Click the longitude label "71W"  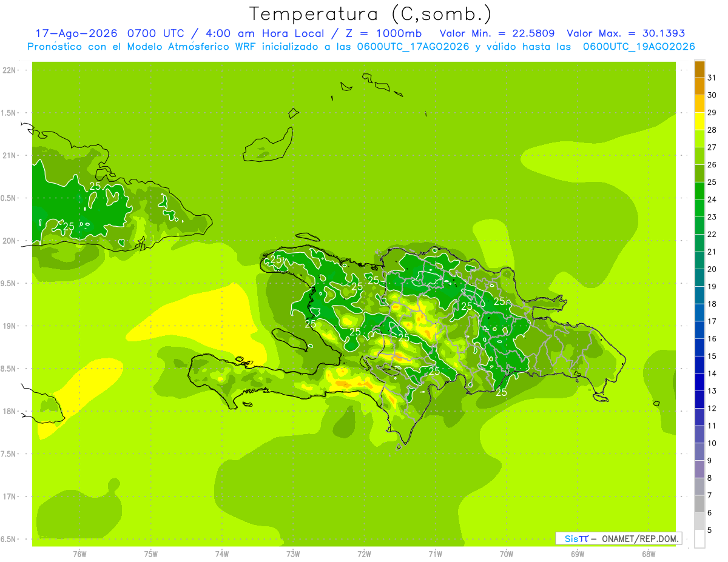click(435, 554)
